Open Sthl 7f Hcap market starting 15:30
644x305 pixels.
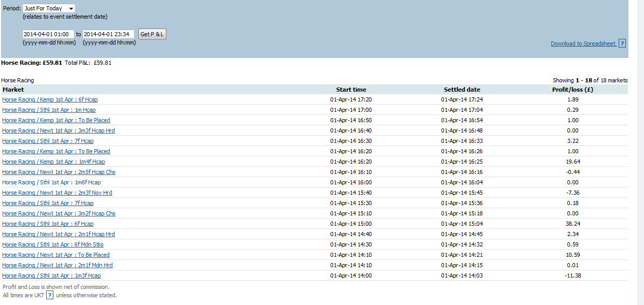[48, 203]
